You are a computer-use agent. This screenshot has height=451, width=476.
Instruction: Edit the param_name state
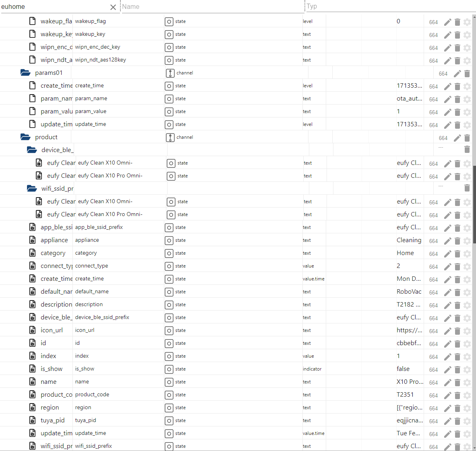click(447, 99)
